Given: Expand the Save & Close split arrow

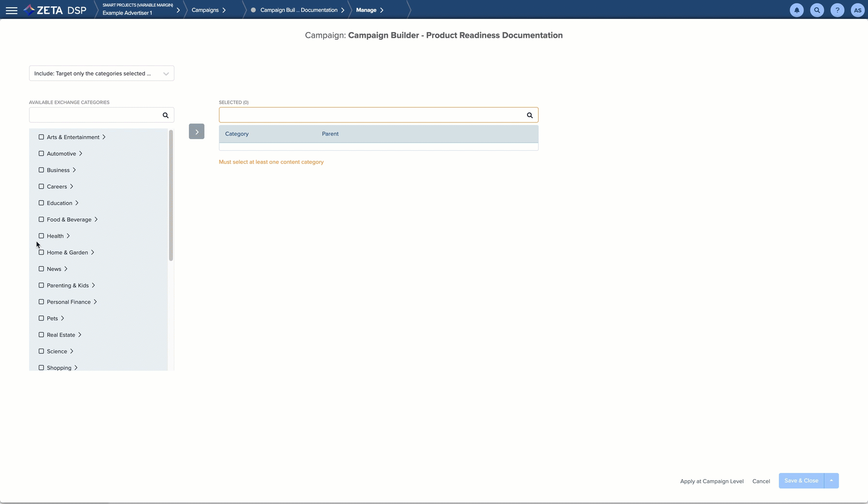Looking at the screenshot, I should 831,481.
